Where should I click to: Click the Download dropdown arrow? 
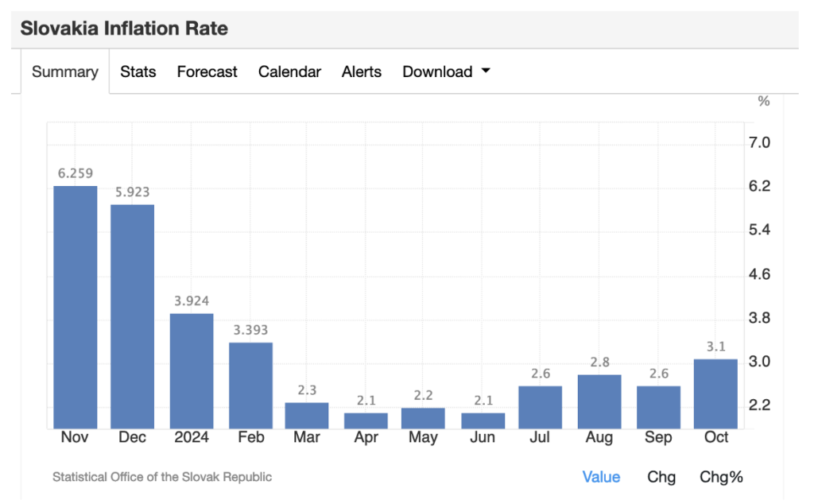pyautogui.click(x=486, y=71)
